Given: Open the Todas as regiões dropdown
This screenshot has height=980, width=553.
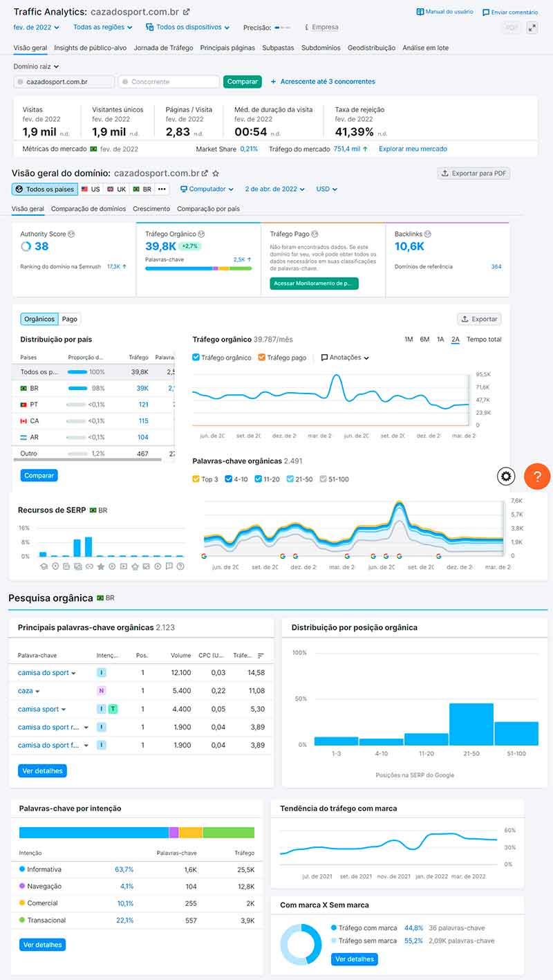Looking at the screenshot, I should click(103, 28).
